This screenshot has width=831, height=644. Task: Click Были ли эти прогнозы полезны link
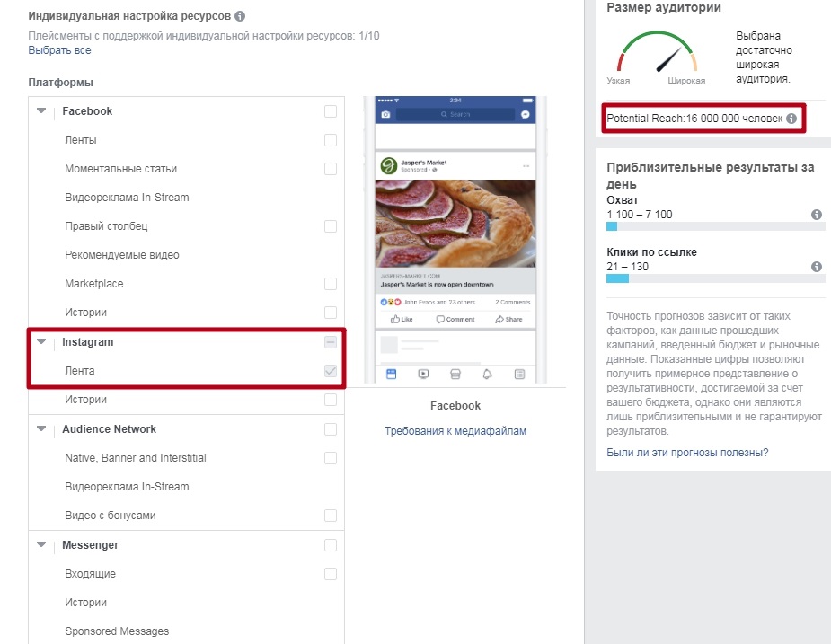coord(687,453)
